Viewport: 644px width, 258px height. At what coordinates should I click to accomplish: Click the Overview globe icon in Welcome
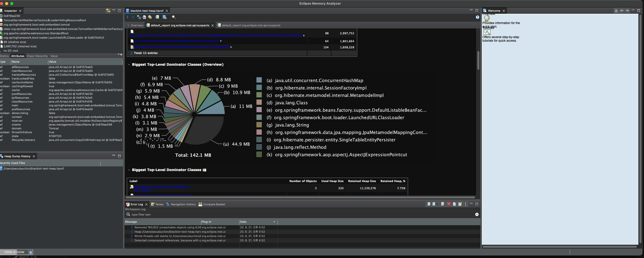tap(487, 18)
